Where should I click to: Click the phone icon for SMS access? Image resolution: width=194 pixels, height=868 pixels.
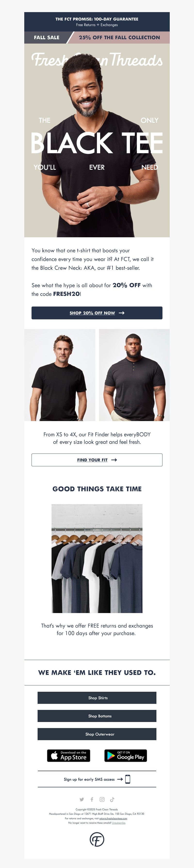click(128, 779)
